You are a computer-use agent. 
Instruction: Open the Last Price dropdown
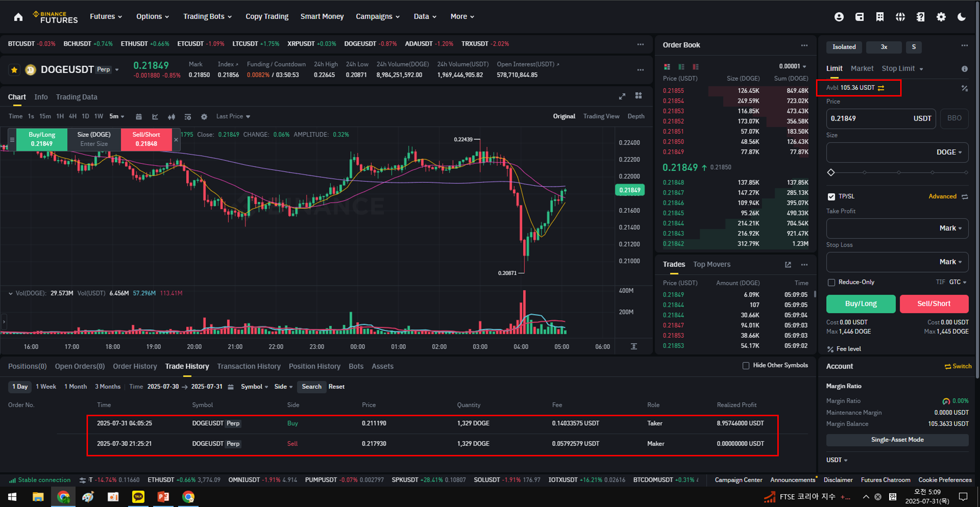click(x=233, y=117)
